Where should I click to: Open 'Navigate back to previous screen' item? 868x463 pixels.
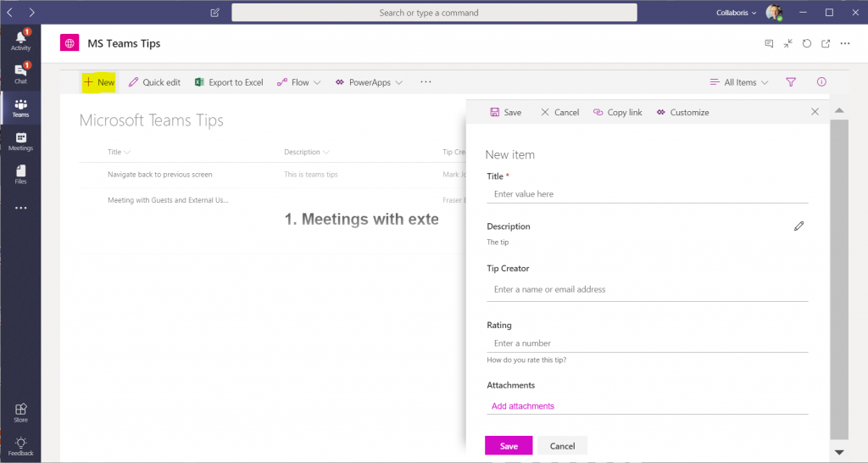[x=160, y=175]
